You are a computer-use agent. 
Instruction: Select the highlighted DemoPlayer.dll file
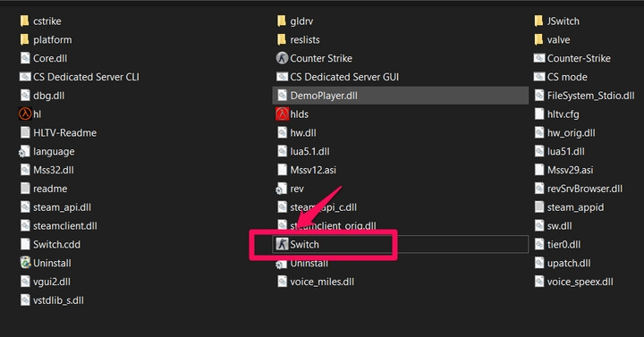[401, 96]
